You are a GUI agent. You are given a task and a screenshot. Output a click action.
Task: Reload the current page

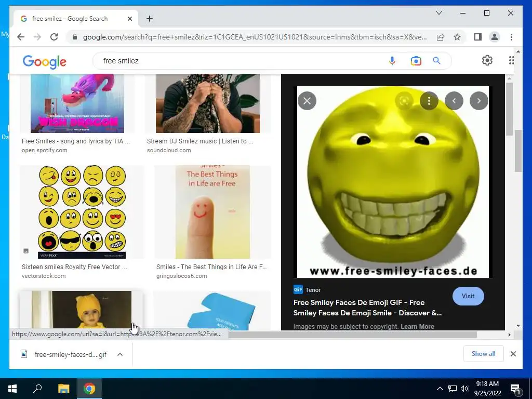(x=54, y=37)
